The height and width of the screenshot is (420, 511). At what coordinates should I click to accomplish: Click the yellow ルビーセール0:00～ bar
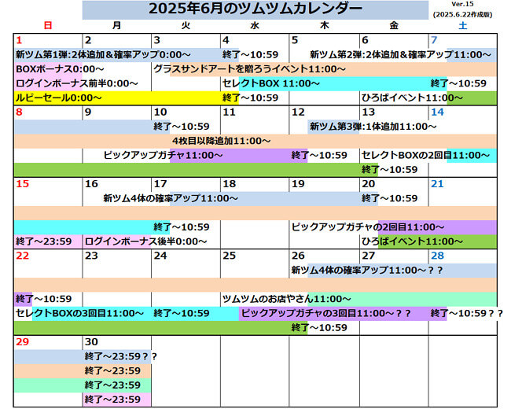(x=59, y=98)
